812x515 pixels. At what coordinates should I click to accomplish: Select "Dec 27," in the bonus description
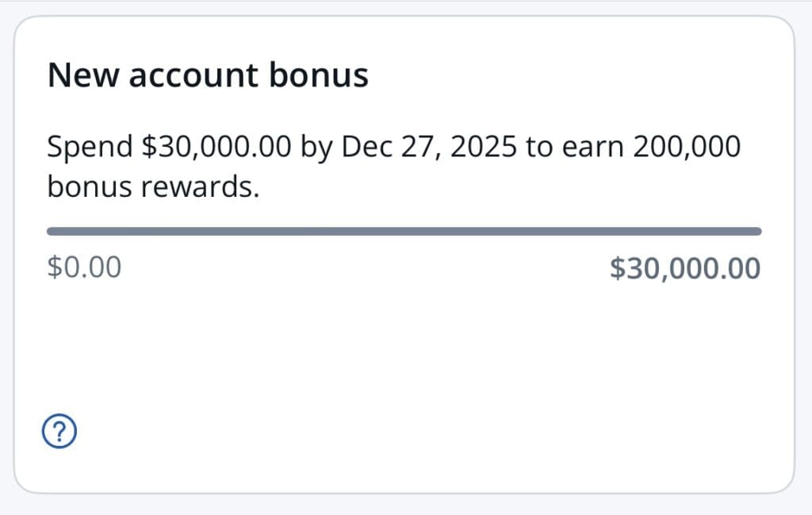[382, 148]
